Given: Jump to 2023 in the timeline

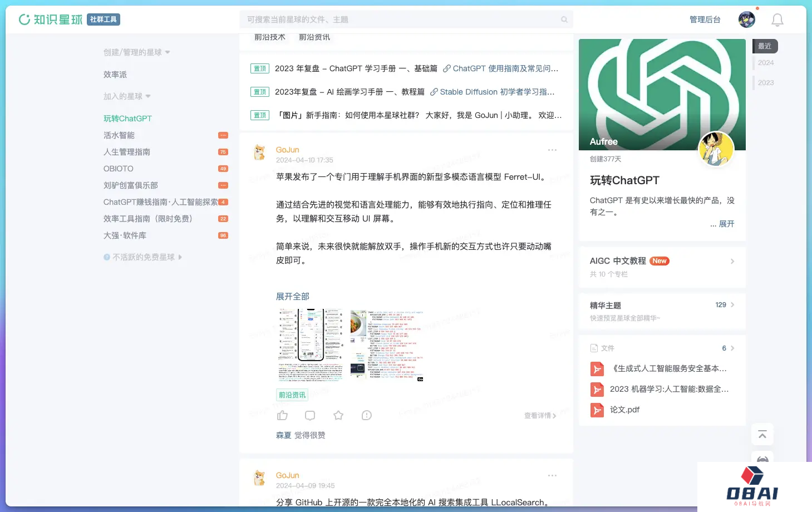Looking at the screenshot, I should (x=766, y=83).
